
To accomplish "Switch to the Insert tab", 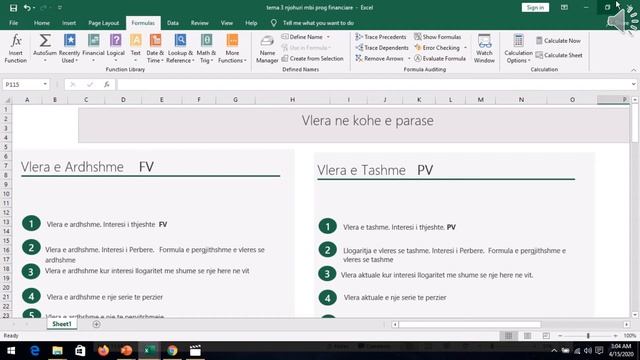I will 69,23.
